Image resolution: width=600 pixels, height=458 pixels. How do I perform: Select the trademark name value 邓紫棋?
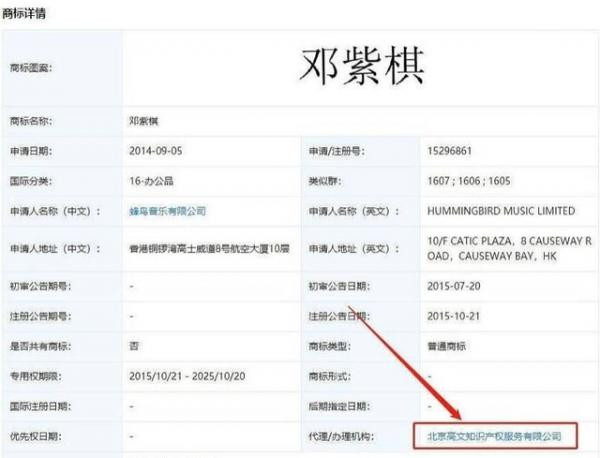click(x=145, y=120)
